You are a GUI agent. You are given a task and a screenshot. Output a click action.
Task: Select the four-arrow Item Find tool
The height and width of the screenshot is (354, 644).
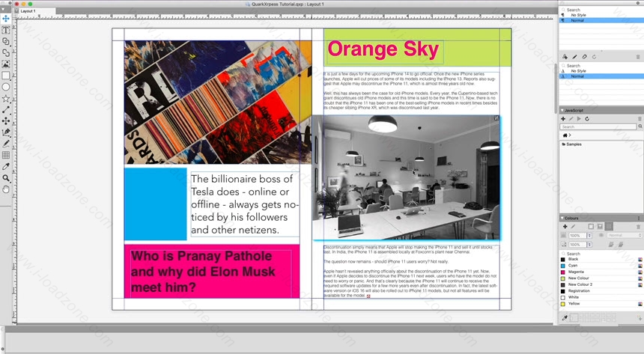(x=6, y=120)
